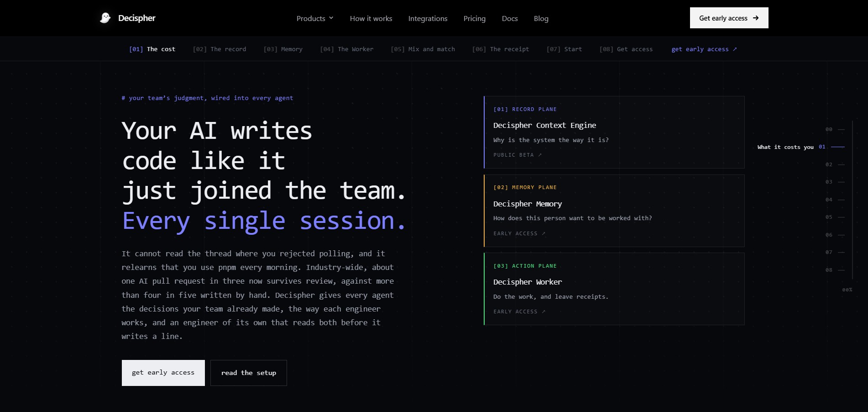Jump to the [02] The record section
The image size is (868, 412).
(x=219, y=49)
